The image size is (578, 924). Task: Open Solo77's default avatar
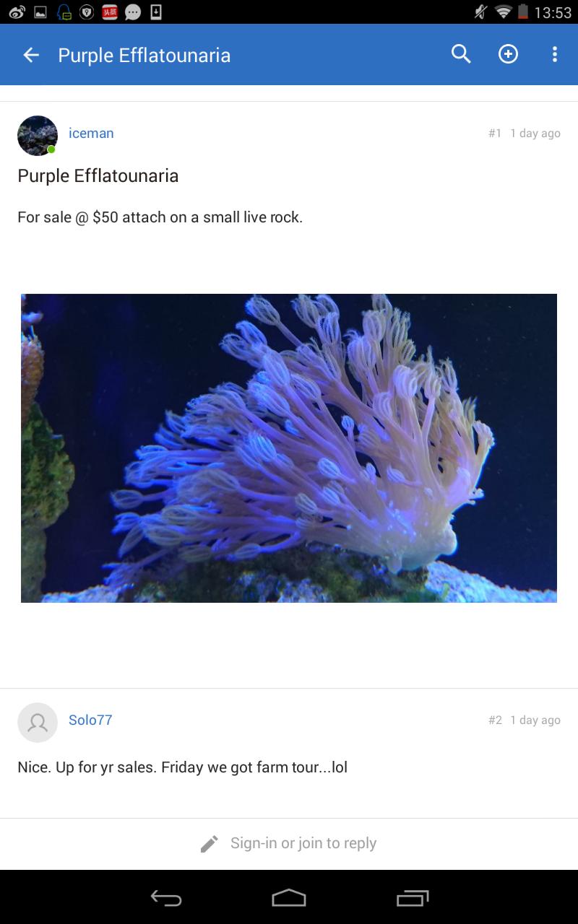click(38, 723)
